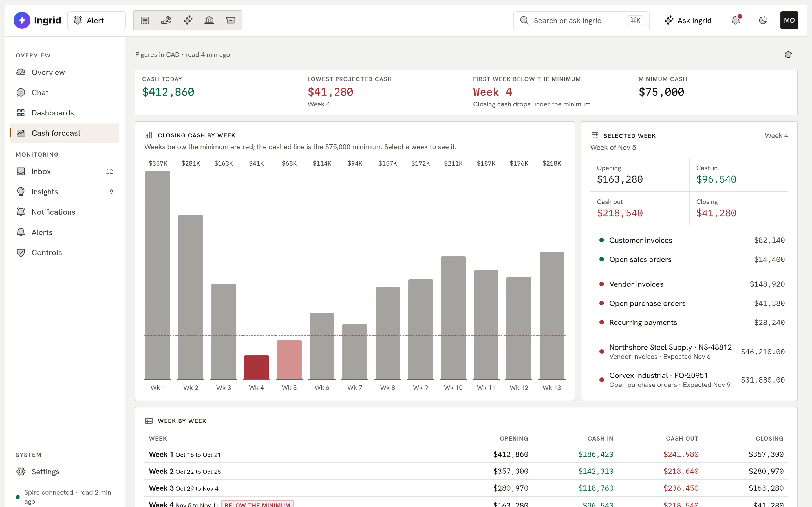This screenshot has width=812, height=507.
Task: Click the Search or ask Ingrid field
Action: pos(581,21)
